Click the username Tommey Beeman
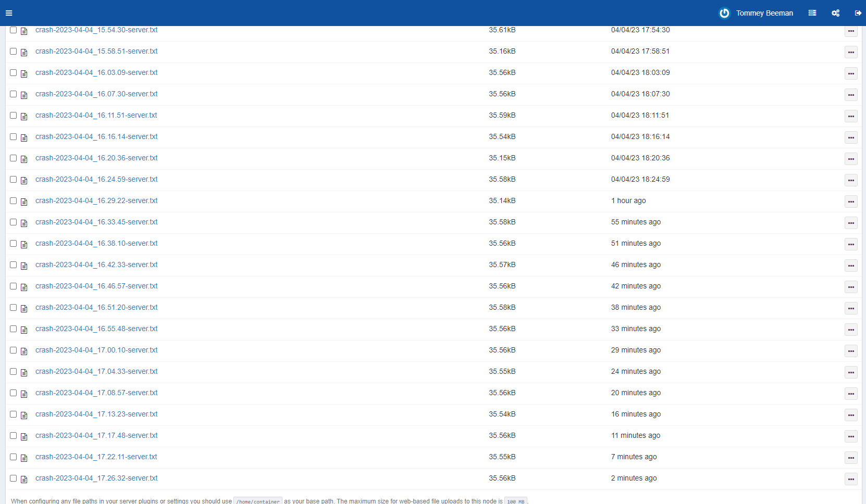The image size is (866, 504). point(765,13)
